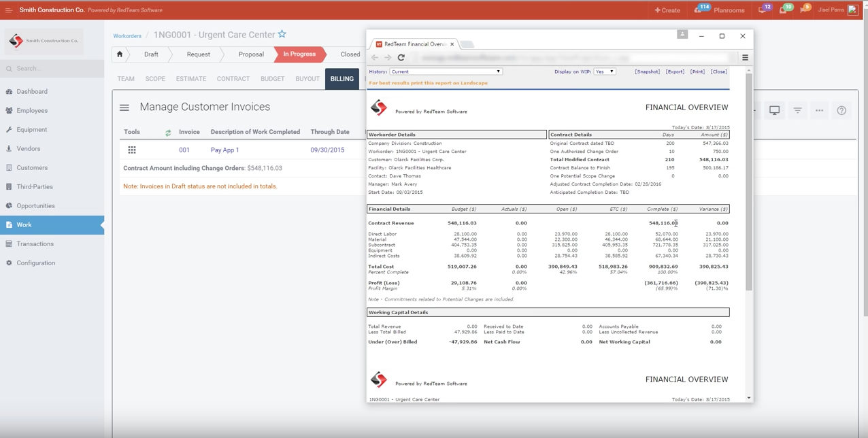Click the three-dot more options icon
Screen dimensions: 868x438
[819, 110]
